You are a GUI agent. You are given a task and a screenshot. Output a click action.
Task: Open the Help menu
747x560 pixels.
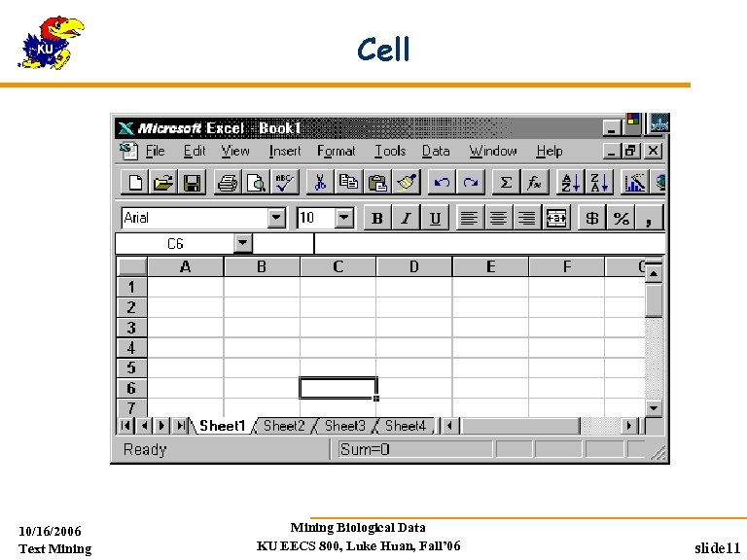pyautogui.click(x=550, y=151)
